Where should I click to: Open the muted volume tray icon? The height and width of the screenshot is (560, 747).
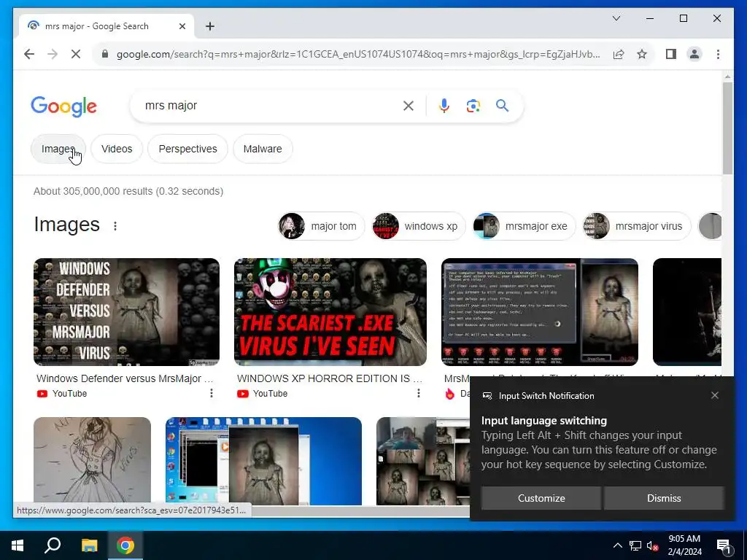coord(652,545)
